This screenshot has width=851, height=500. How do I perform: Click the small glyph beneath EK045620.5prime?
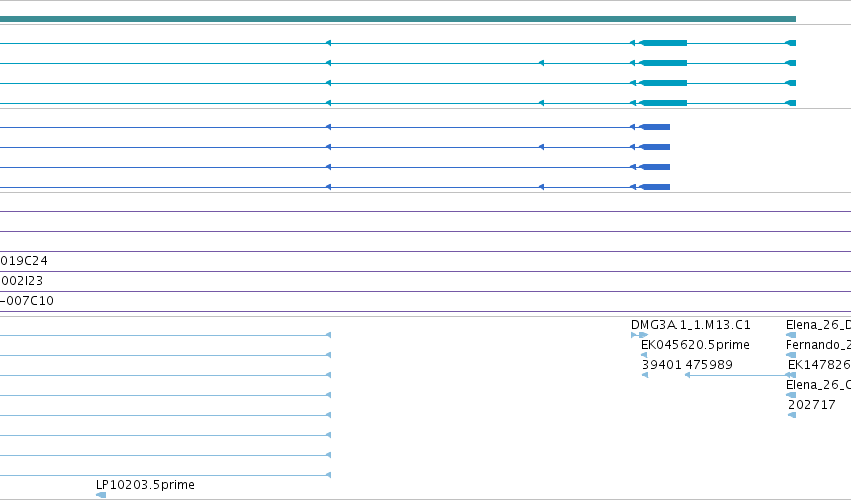(x=644, y=355)
